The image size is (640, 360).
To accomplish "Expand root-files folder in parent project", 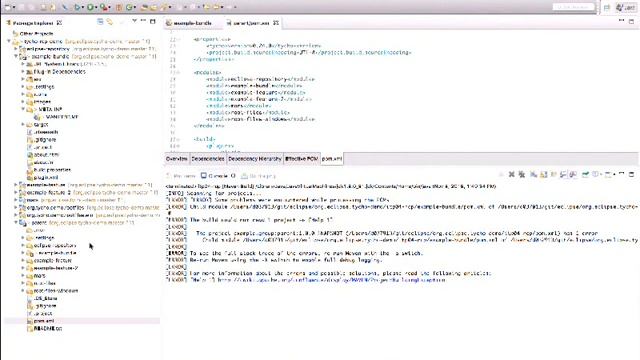I will click(x=23, y=283).
